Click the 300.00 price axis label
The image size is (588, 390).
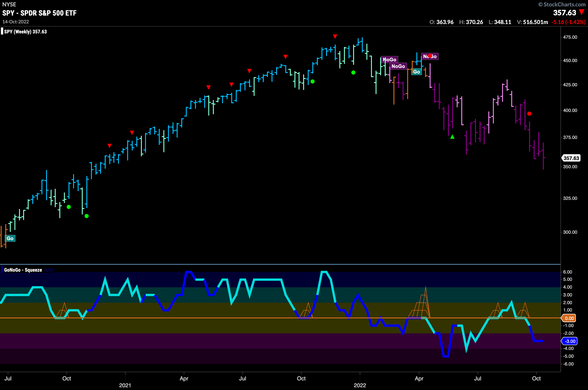click(x=570, y=232)
